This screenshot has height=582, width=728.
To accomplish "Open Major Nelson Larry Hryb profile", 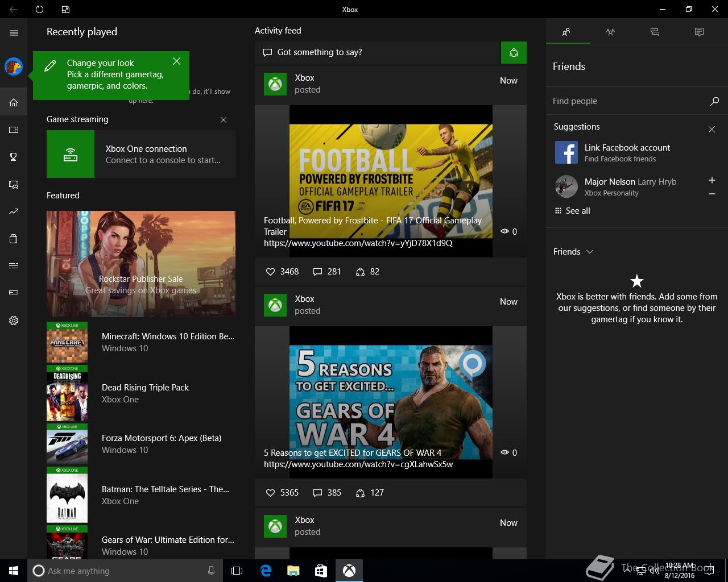I will click(615, 187).
